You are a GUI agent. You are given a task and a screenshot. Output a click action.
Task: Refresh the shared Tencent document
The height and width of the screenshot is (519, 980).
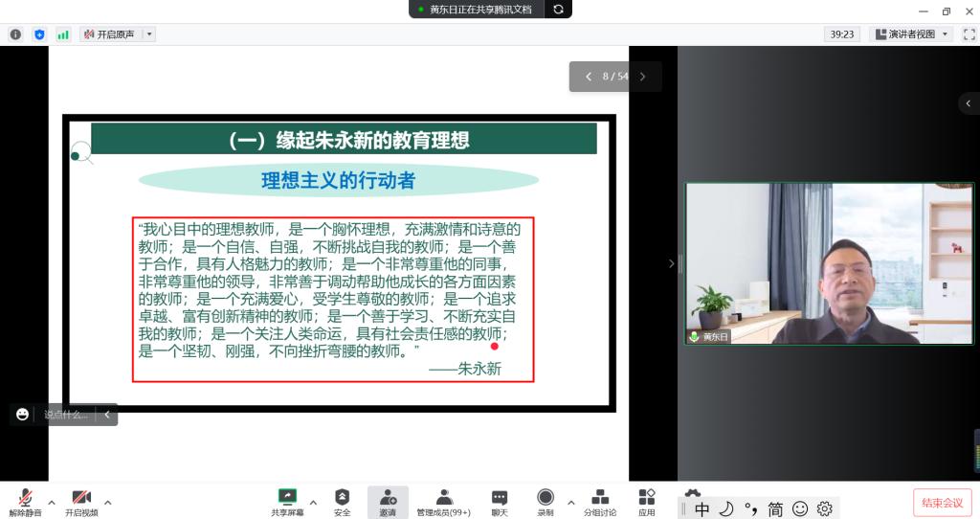(x=558, y=10)
